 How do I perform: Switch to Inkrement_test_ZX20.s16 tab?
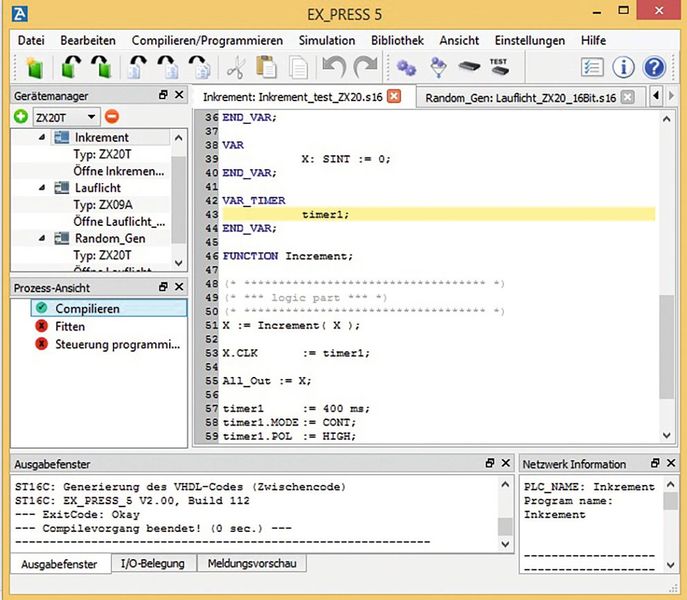click(293, 97)
